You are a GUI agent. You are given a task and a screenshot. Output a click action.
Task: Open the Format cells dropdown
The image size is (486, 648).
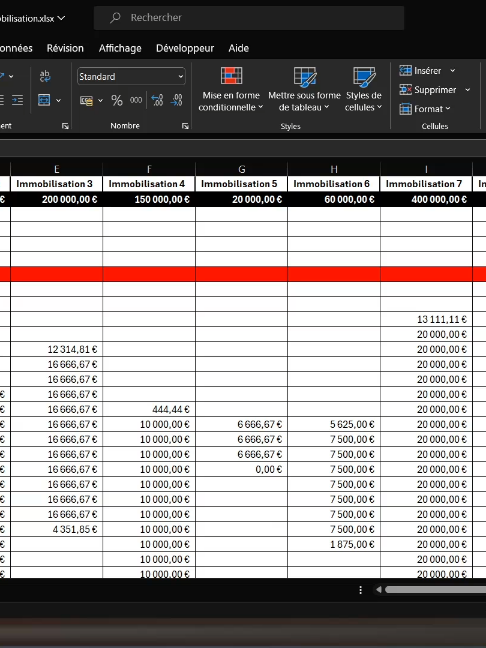pos(425,109)
